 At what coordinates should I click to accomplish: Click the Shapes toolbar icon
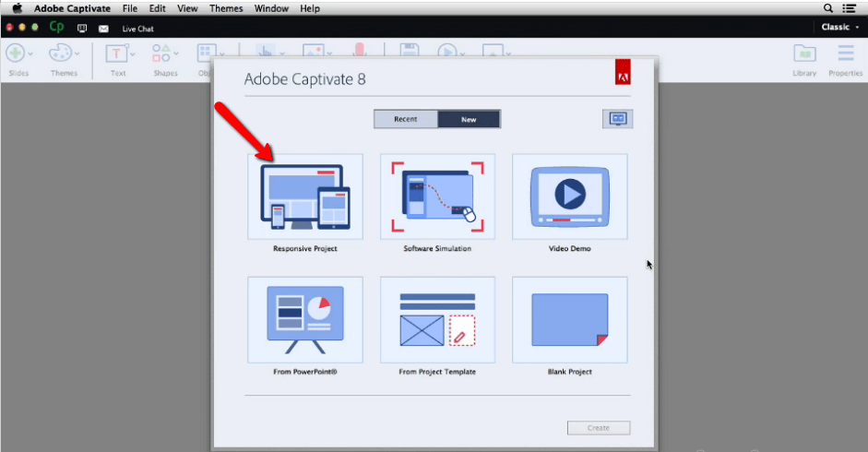pyautogui.click(x=161, y=54)
